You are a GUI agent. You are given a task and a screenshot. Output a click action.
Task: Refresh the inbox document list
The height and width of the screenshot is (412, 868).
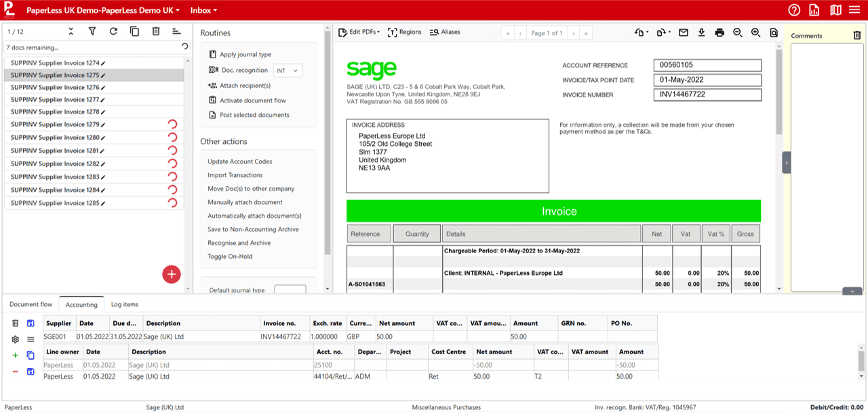point(113,31)
